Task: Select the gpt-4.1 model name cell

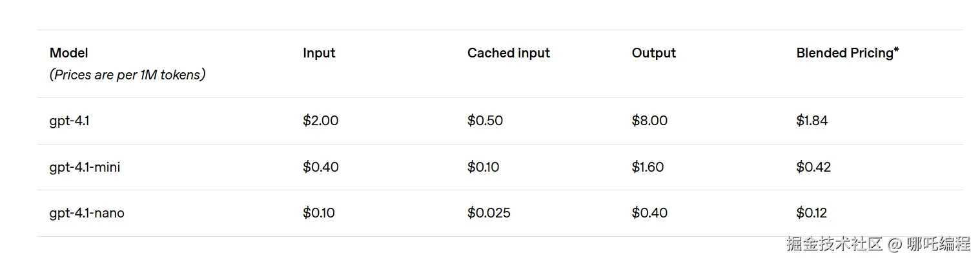Action: (x=69, y=121)
